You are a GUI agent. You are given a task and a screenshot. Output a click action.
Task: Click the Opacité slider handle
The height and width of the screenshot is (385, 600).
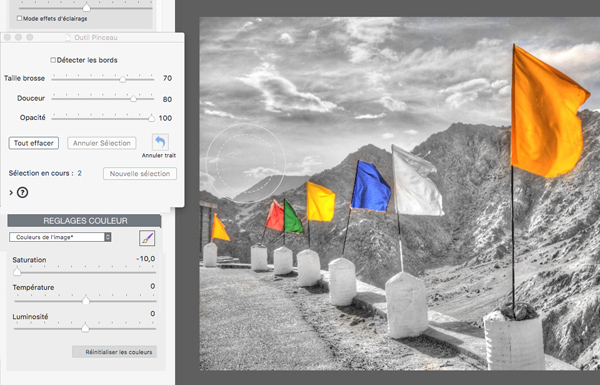pyautogui.click(x=152, y=118)
